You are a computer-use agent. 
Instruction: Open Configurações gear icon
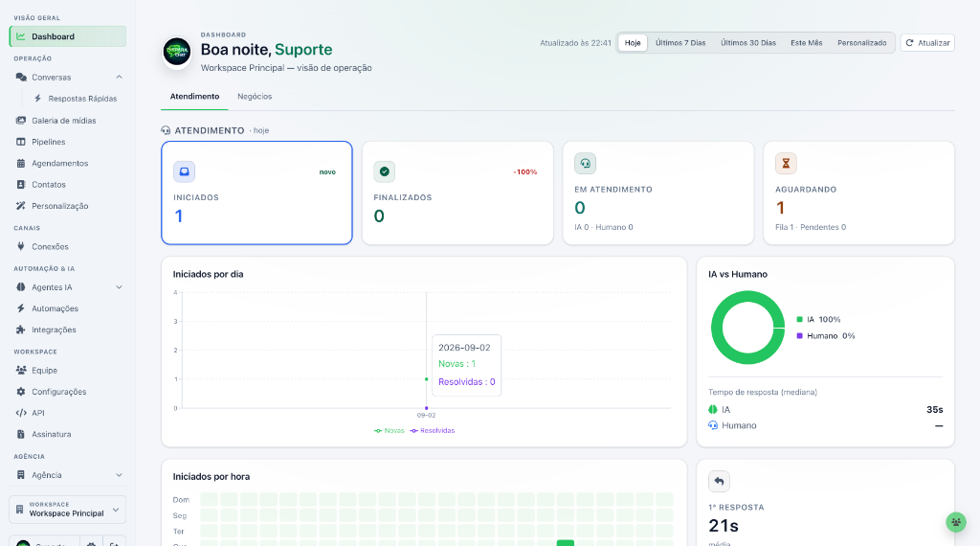coord(21,392)
